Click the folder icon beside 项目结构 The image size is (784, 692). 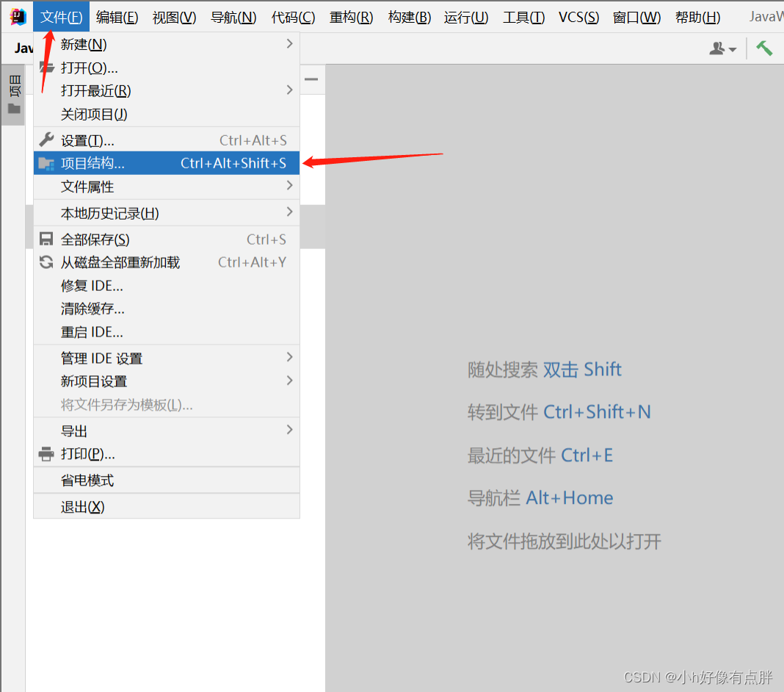pyautogui.click(x=46, y=163)
